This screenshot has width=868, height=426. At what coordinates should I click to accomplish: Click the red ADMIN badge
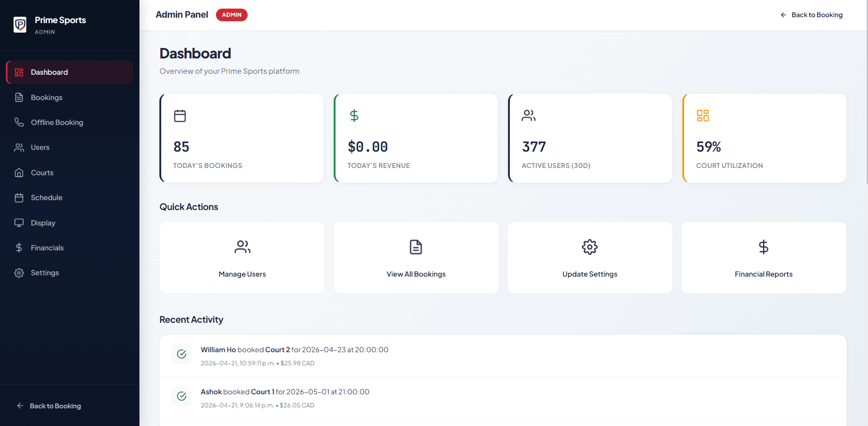[232, 15]
